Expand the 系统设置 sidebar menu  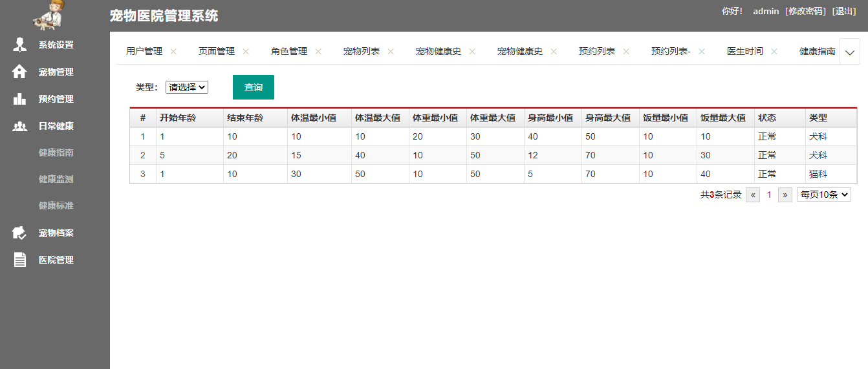56,45
